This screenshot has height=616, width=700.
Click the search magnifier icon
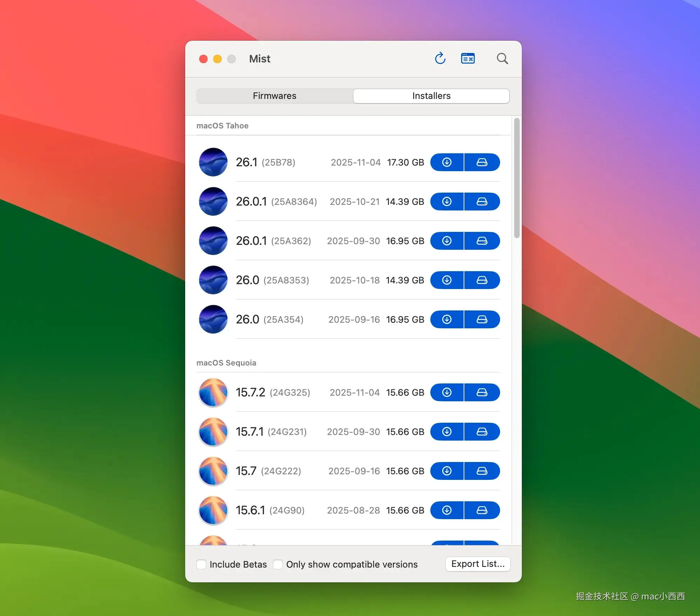coord(502,58)
